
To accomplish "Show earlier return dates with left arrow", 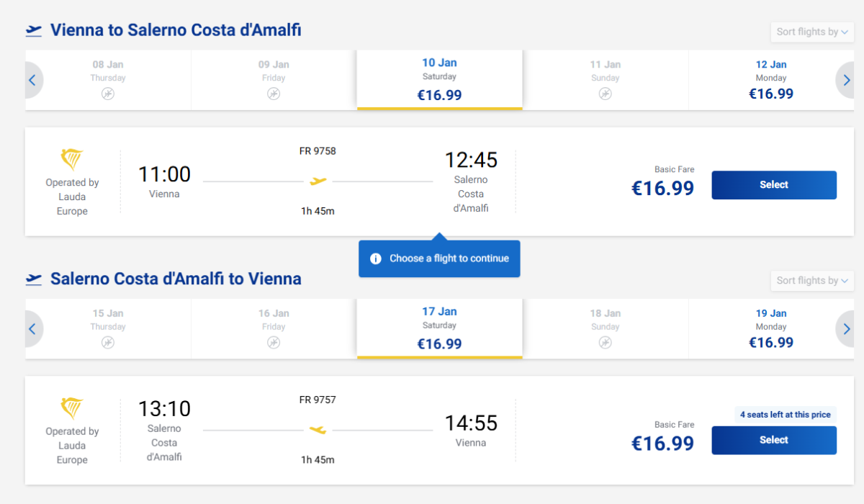I will (32, 329).
